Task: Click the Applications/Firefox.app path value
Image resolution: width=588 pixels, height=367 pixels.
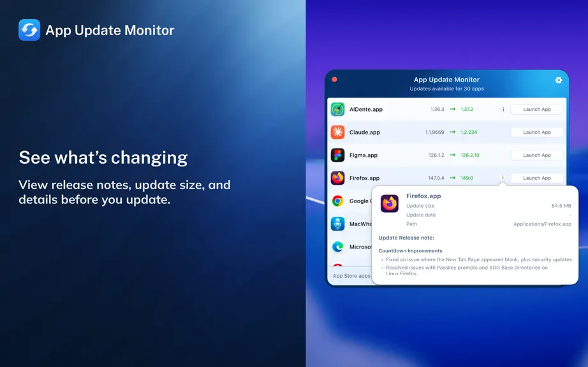Action: pos(542,224)
